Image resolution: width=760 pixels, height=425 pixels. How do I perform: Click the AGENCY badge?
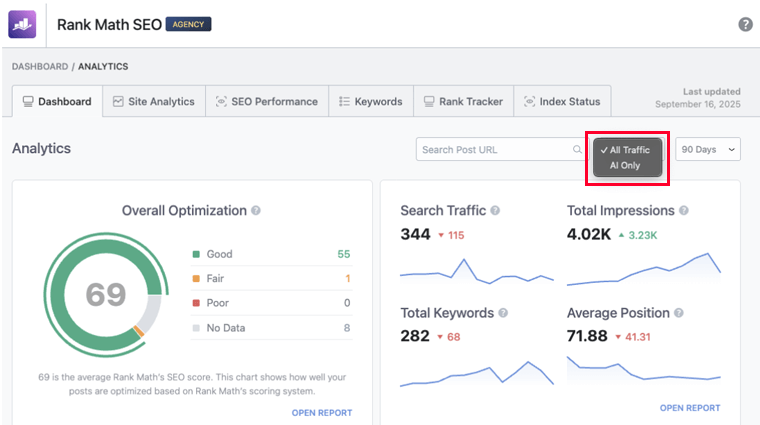click(189, 24)
